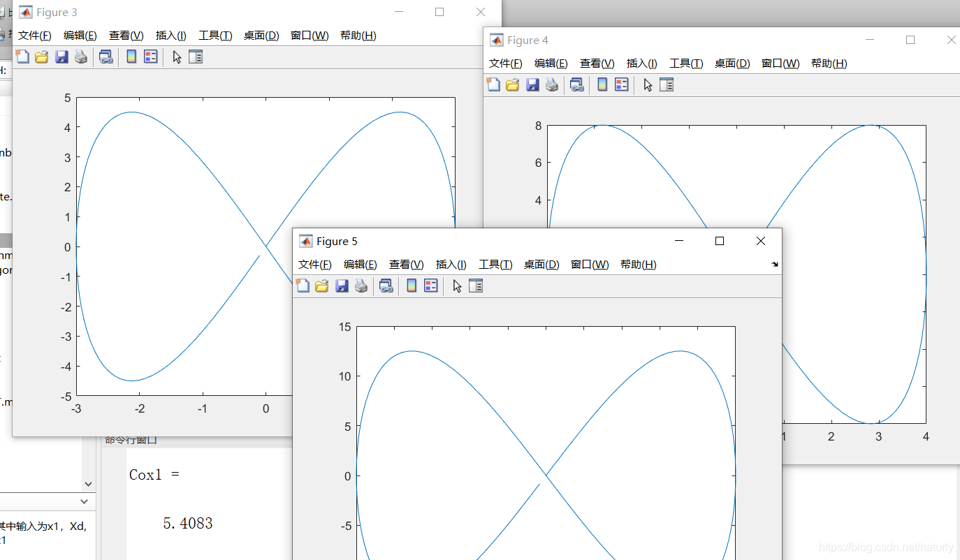Image resolution: width=960 pixels, height=560 pixels.
Task: Open 插入(I) menu in Figure 3
Action: coord(171,36)
